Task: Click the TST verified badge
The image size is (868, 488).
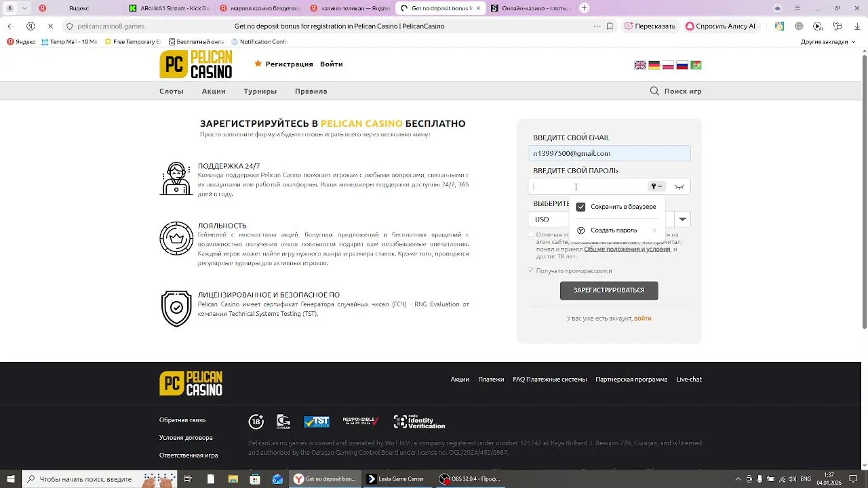Action: tap(317, 422)
